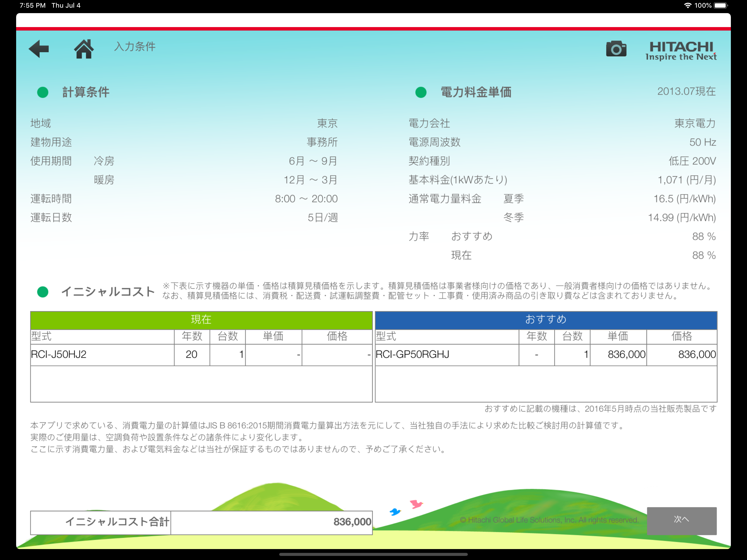
Task: Select the 2016年5月時点 note under table
Action: tap(600, 409)
